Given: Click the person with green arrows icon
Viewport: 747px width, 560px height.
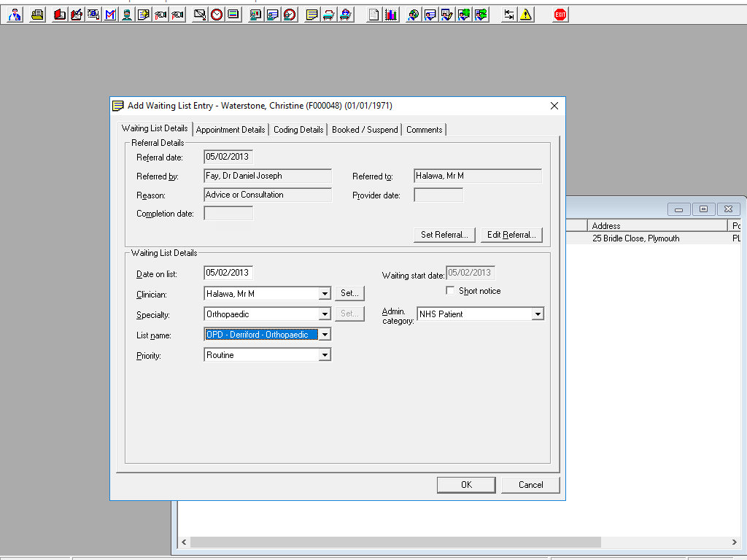Looking at the screenshot, I should pos(481,15).
